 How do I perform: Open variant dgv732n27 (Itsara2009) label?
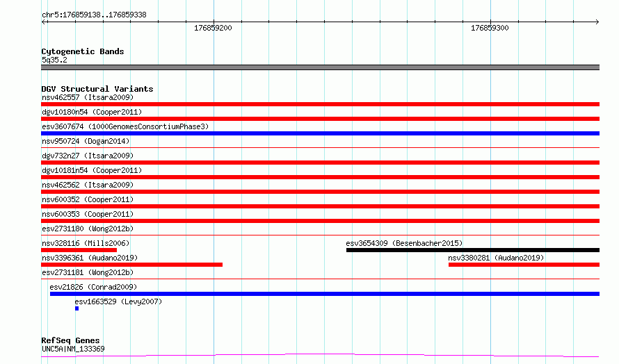(x=88, y=156)
